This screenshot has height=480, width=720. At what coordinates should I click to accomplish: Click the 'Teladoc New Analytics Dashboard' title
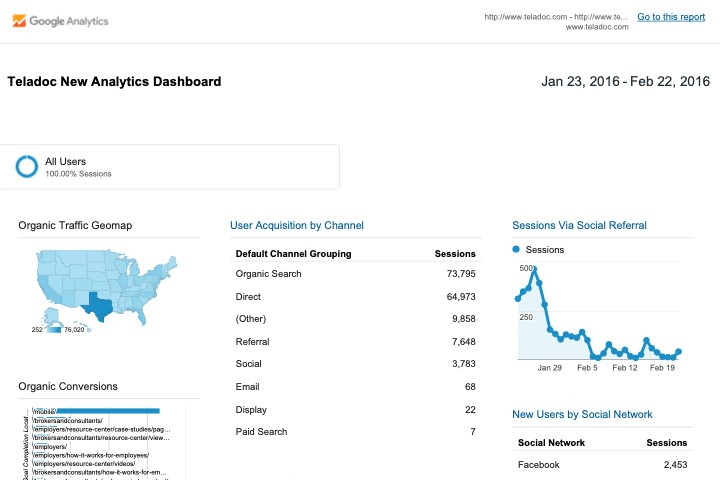click(x=114, y=82)
